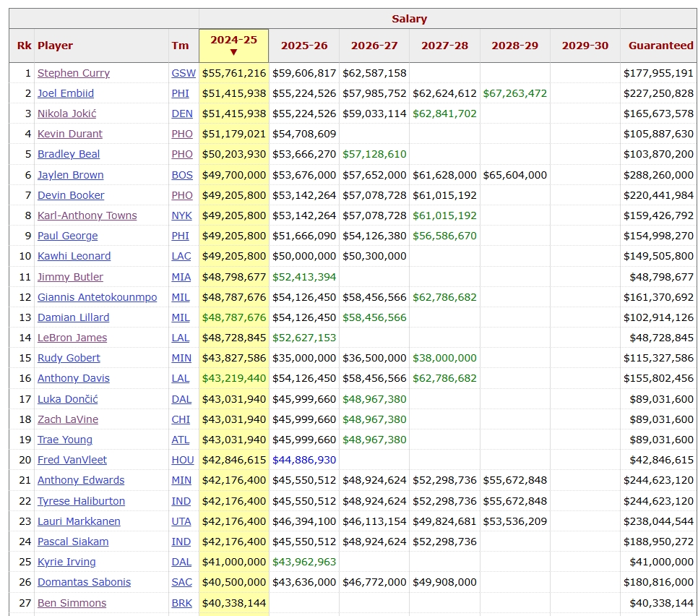Viewport: 698px width, 616px height.
Task: Sort by the Guaranteed column header
Action: coord(660,46)
